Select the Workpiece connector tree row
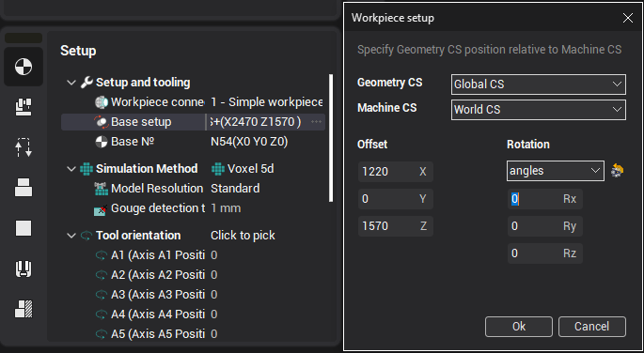Screen dimensions: 644x353 click(x=193, y=102)
